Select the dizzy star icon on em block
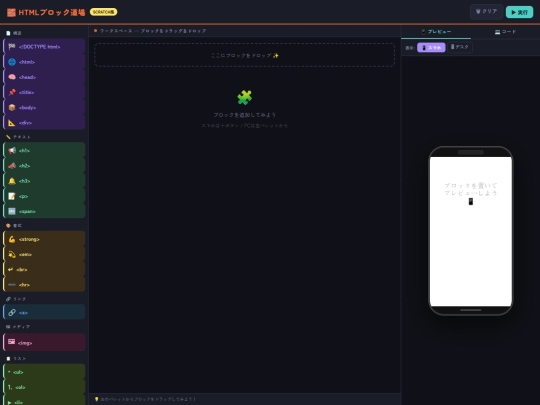The height and width of the screenshot is (405, 540). [12, 254]
